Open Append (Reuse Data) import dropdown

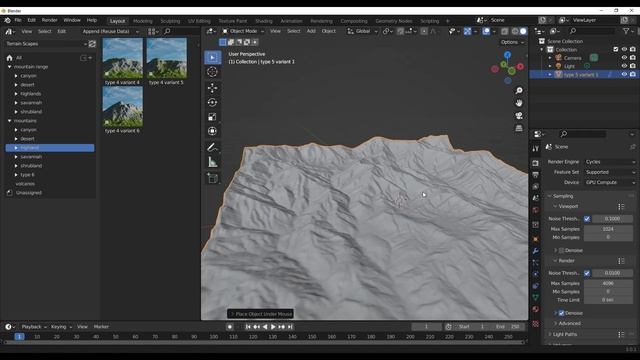click(111, 31)
